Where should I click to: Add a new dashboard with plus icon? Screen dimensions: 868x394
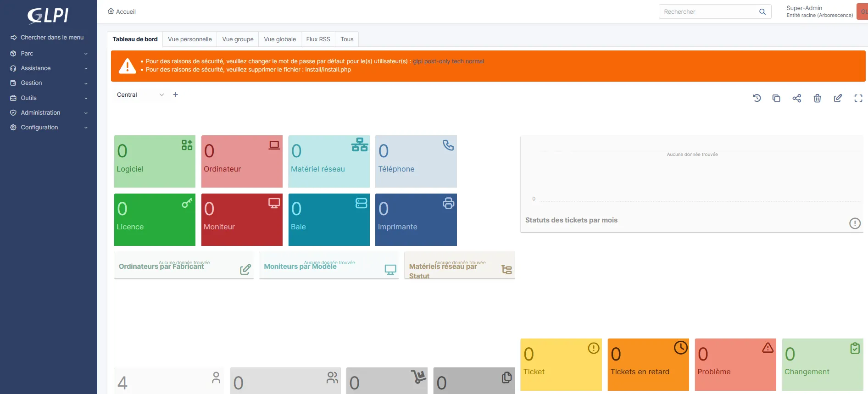click(x=175, y=94)
